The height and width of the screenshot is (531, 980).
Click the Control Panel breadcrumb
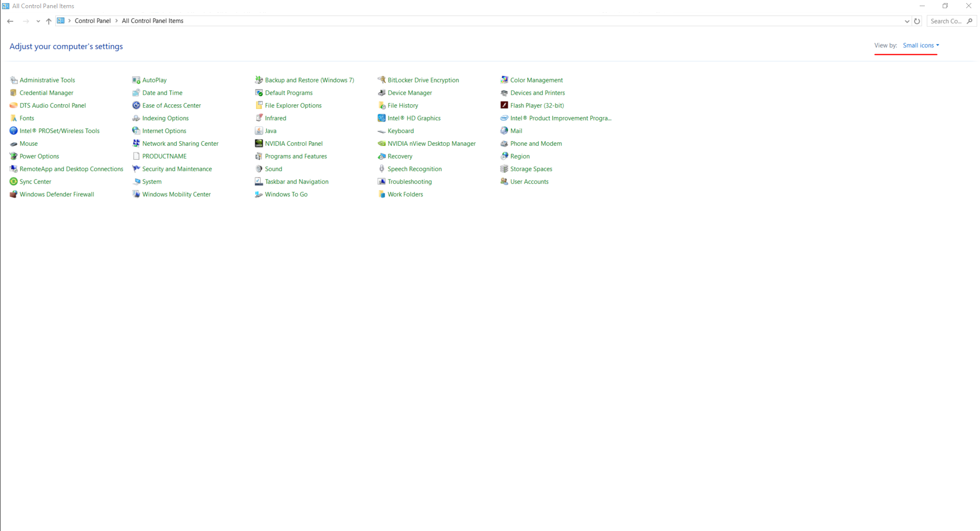coord(93,21)
